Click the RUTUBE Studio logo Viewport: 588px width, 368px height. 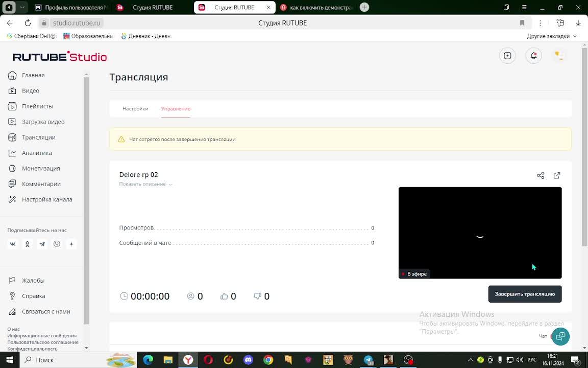[60, 57]
